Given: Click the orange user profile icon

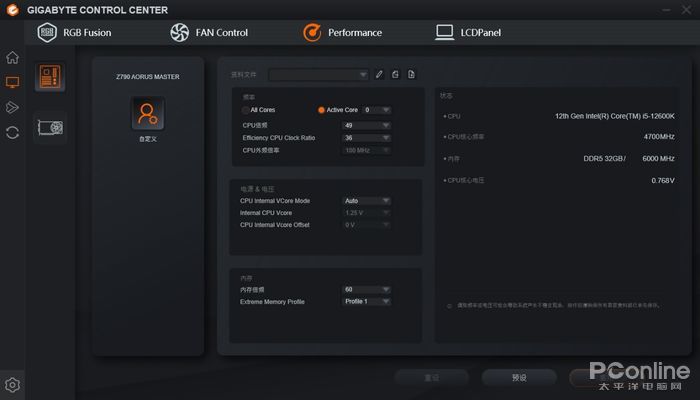Looking at the screenshot, I should click(x=148, y=113).
